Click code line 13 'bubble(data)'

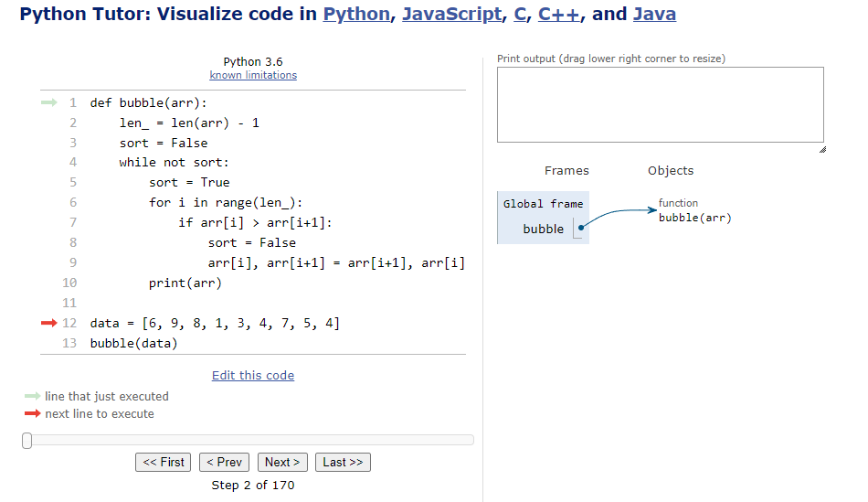click(134, 344)
